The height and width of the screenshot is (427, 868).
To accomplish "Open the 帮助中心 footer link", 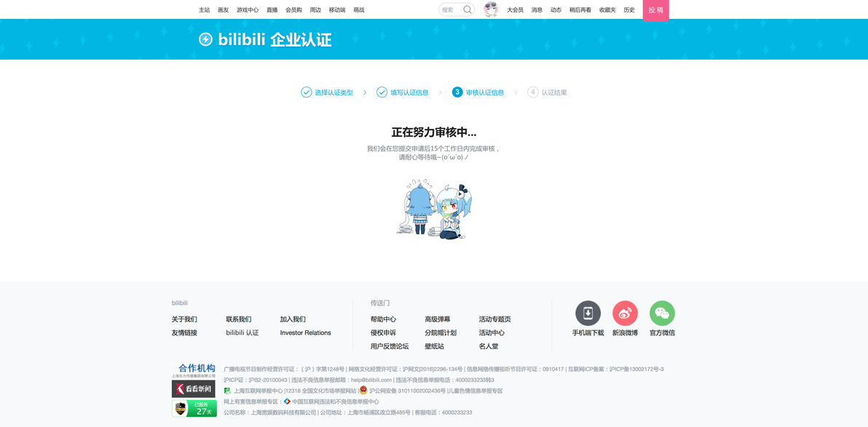I will click(384, 319).
